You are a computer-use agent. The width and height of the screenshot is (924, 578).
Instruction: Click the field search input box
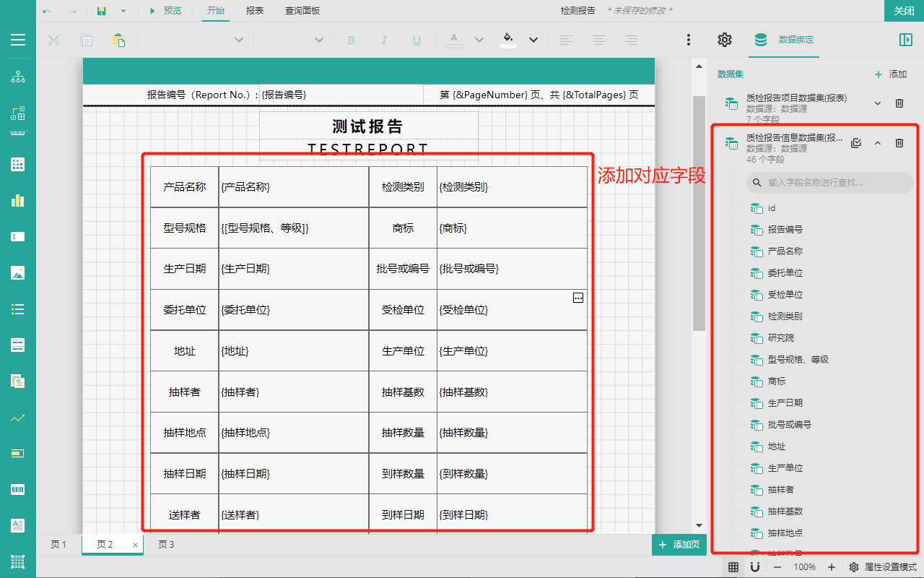(x=830, y=183)
